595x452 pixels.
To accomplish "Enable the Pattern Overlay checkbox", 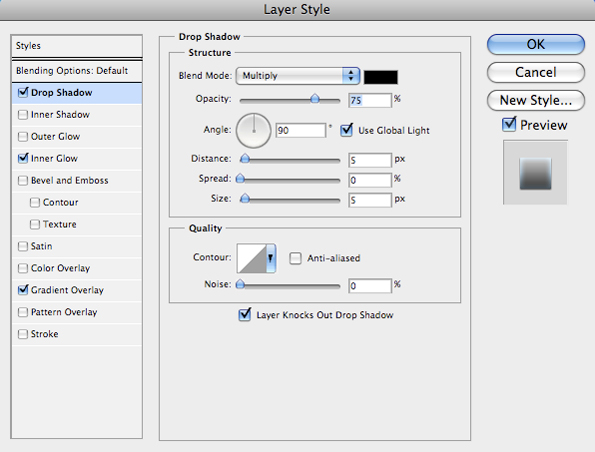I will click(23, 312).
